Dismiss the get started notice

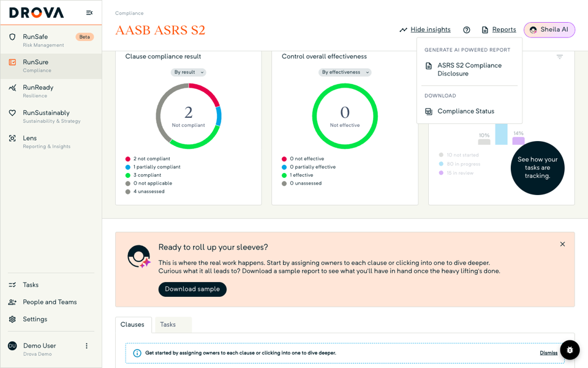549,353
